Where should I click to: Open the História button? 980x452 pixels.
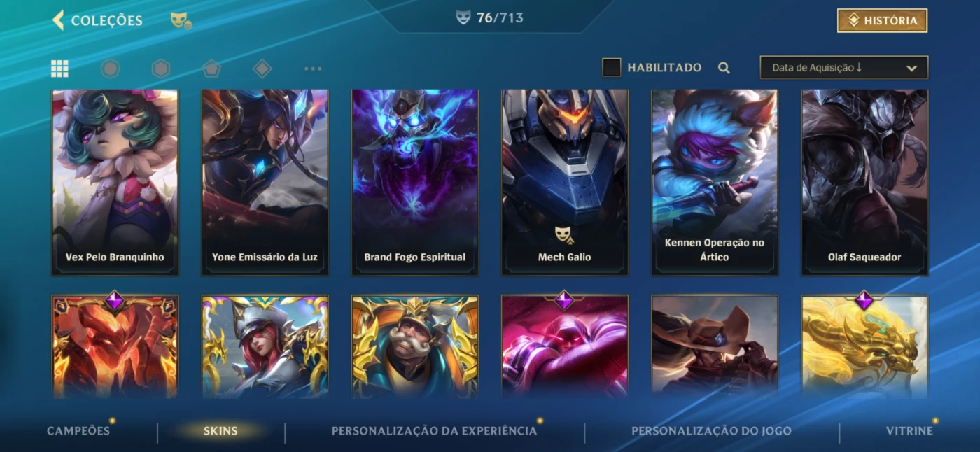pyautogui.click(x=882, y=21)
